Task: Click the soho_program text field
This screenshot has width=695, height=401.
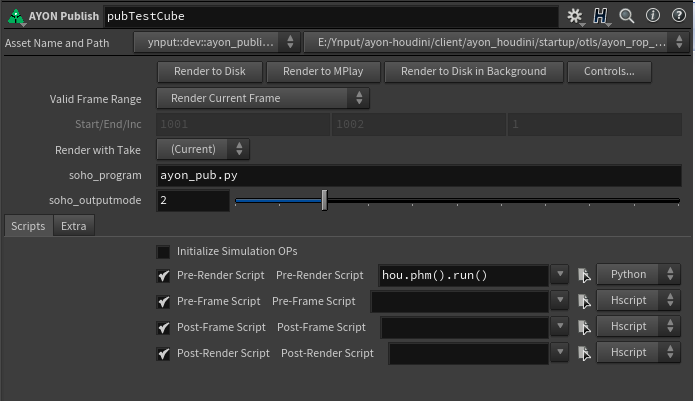Action: point(419,175)
